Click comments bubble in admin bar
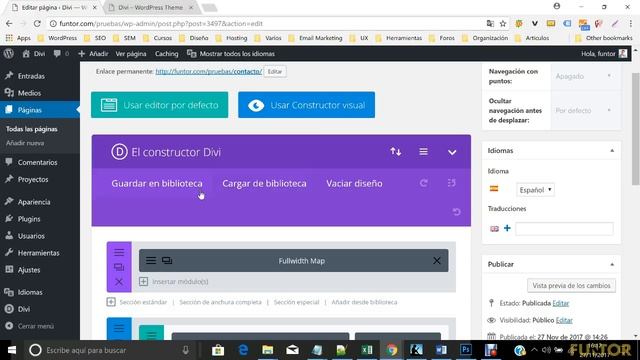 coord(61,53)
